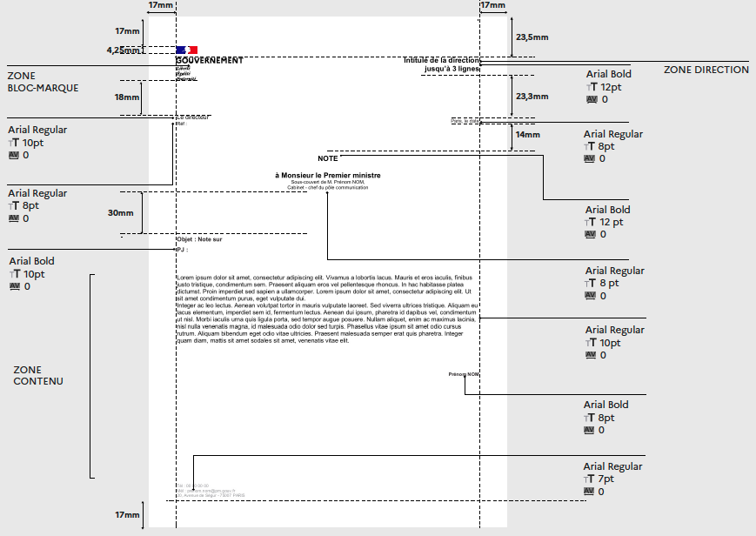756x536 pixels.
Task: Select the ZONE CONTENU label
Action: click(x=38, y=375)
